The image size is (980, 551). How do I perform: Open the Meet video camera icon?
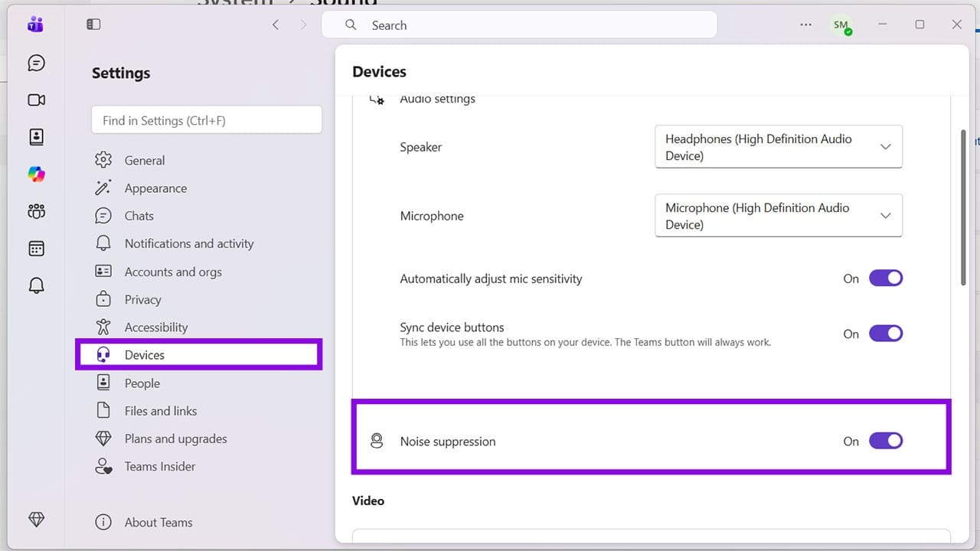(x=36, y=100)
